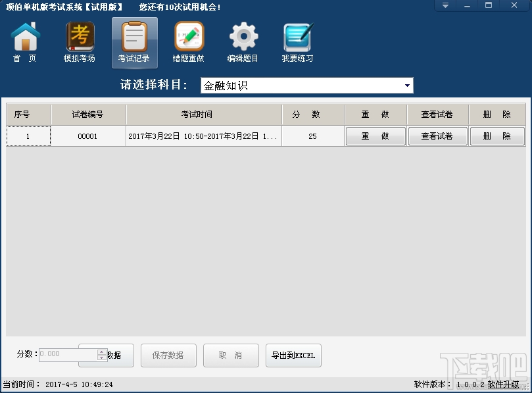Click 重做 to retake paper 00001
The image size is (532, 393).
pos(375,136)
